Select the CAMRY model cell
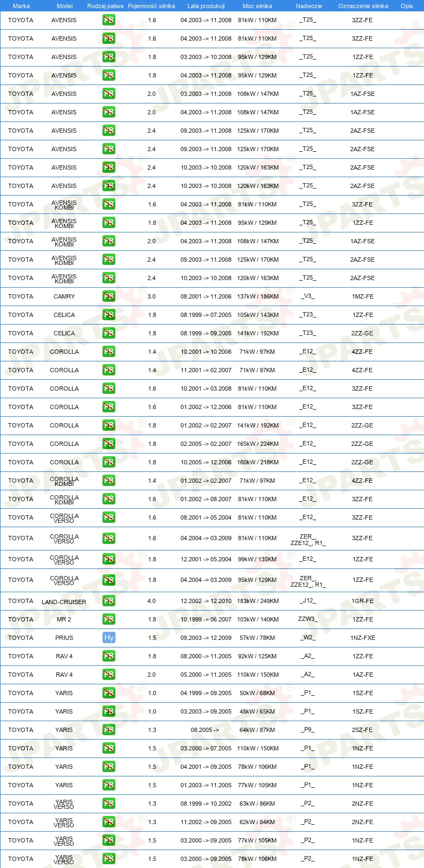This screenshot has width=424, height=868. point(65,296)
